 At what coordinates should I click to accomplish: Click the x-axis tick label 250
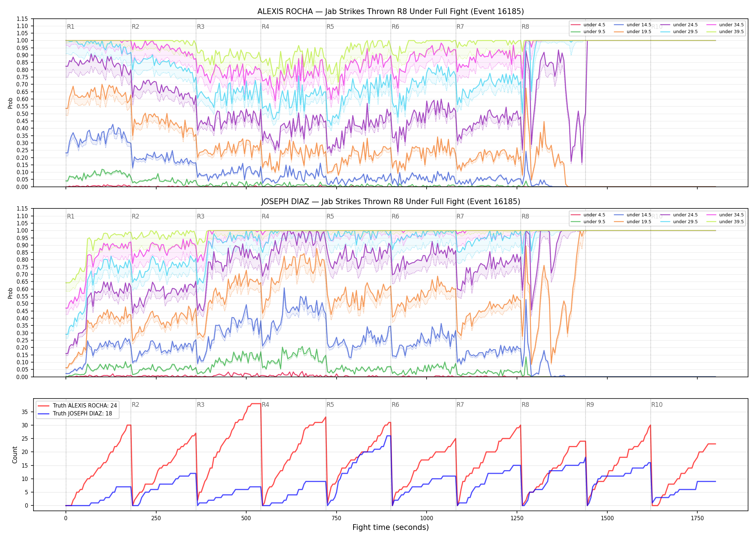pyautogui.click(x=156, y=518)
